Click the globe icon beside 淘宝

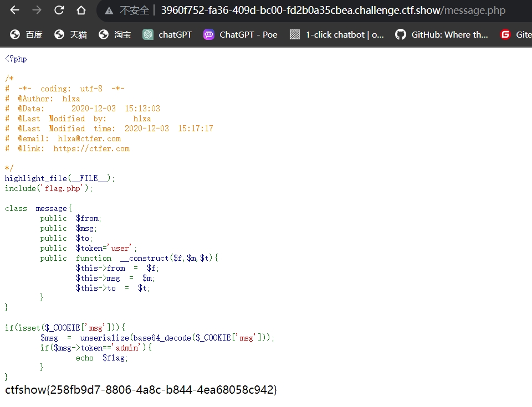pos(104,34)
